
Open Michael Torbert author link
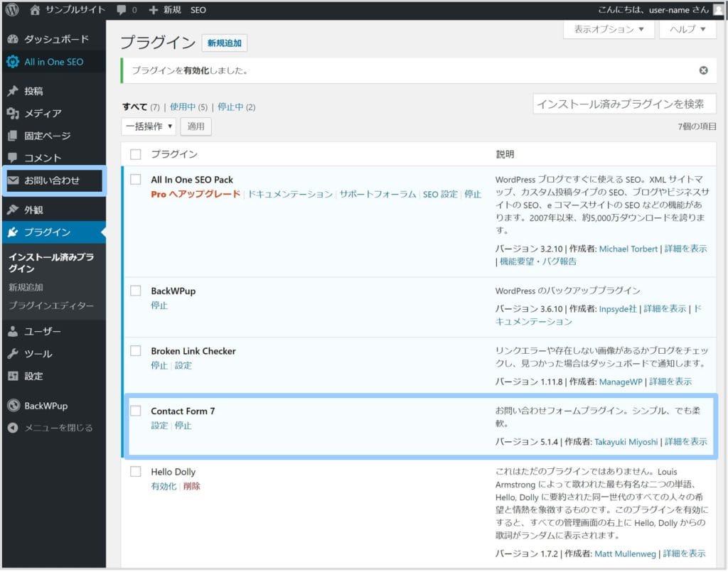click(x=628, y=249)
